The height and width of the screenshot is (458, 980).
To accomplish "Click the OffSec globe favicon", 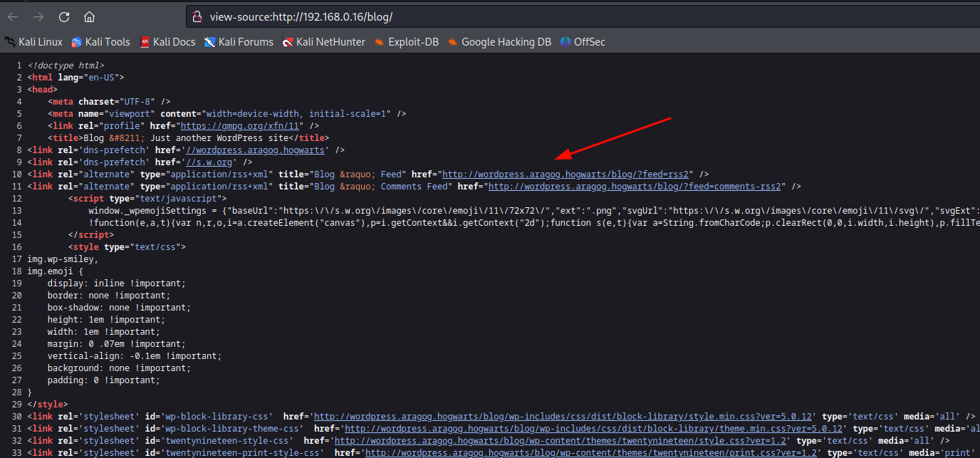I will pyautogui.click(x=565, y=42).
